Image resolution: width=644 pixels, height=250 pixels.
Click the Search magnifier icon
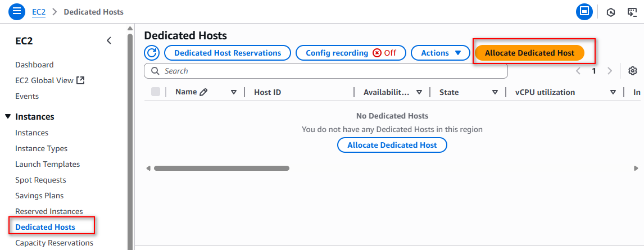tap(155, 71)
